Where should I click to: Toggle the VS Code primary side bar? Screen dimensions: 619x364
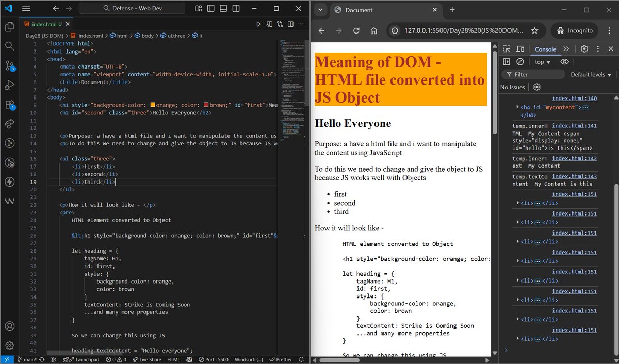point(210,9)
